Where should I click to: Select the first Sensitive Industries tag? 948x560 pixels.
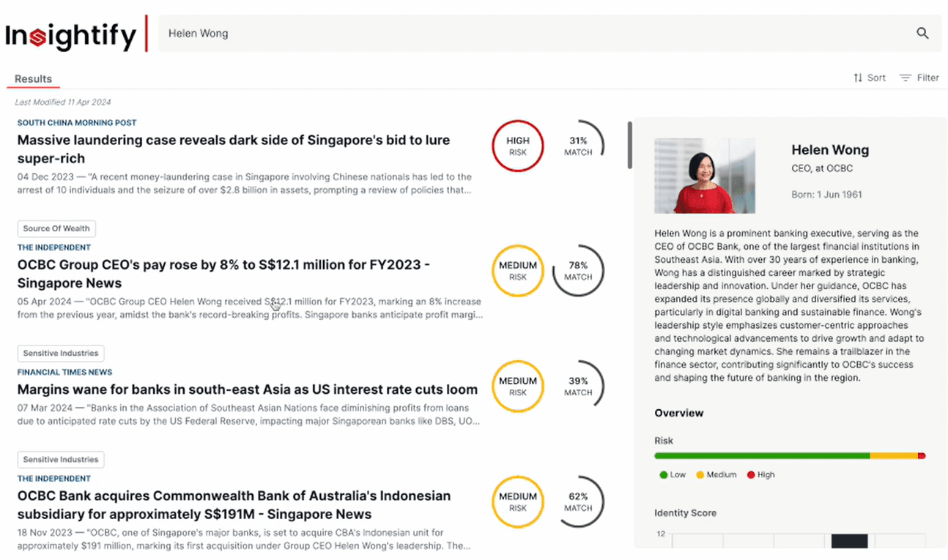tap(61, 353)
